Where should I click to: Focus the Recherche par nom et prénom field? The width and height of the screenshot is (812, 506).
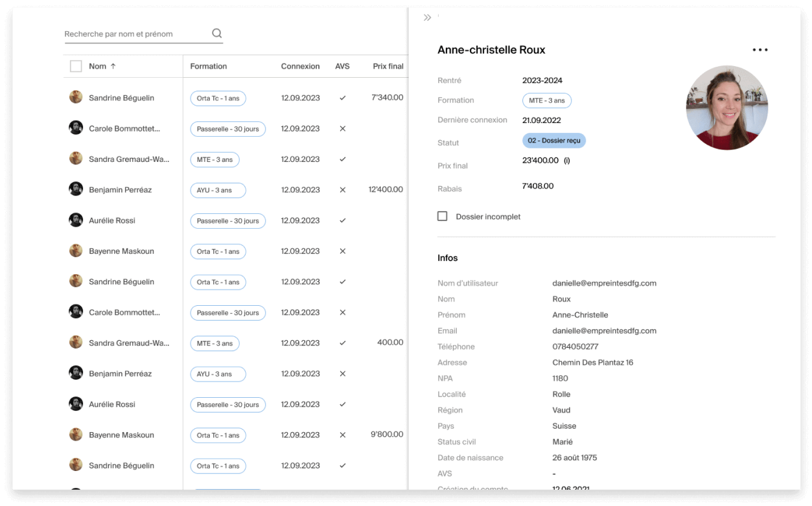click(136, 34)
